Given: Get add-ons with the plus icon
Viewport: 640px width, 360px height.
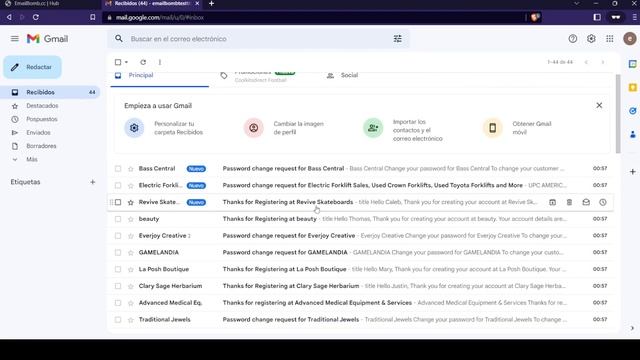Looking at the screenshot, I should pyautogui.click(x=633, y=172).
